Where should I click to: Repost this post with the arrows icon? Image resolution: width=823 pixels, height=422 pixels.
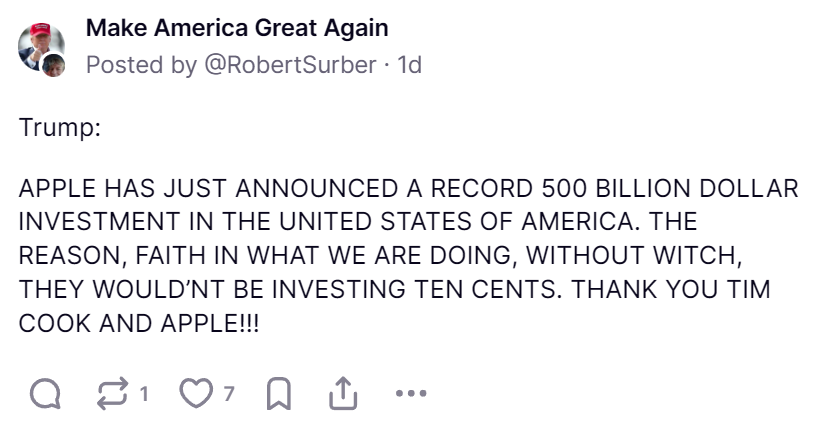[x=112, y=393]
